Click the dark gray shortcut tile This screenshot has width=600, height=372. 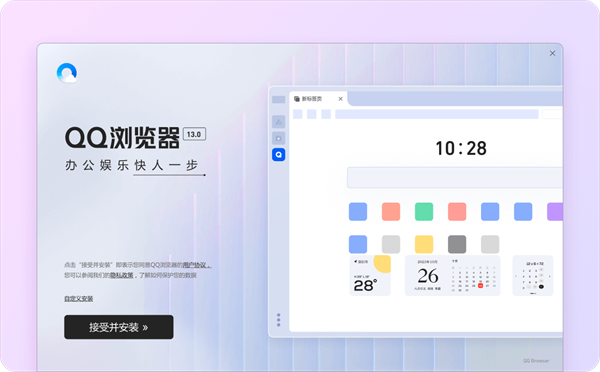click(457, 244)
